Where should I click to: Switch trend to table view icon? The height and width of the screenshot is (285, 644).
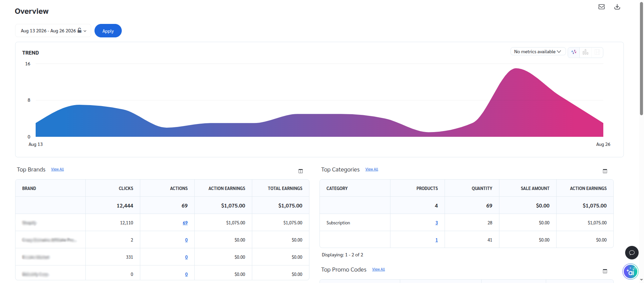pyautogui.click(x=597, y=52)
